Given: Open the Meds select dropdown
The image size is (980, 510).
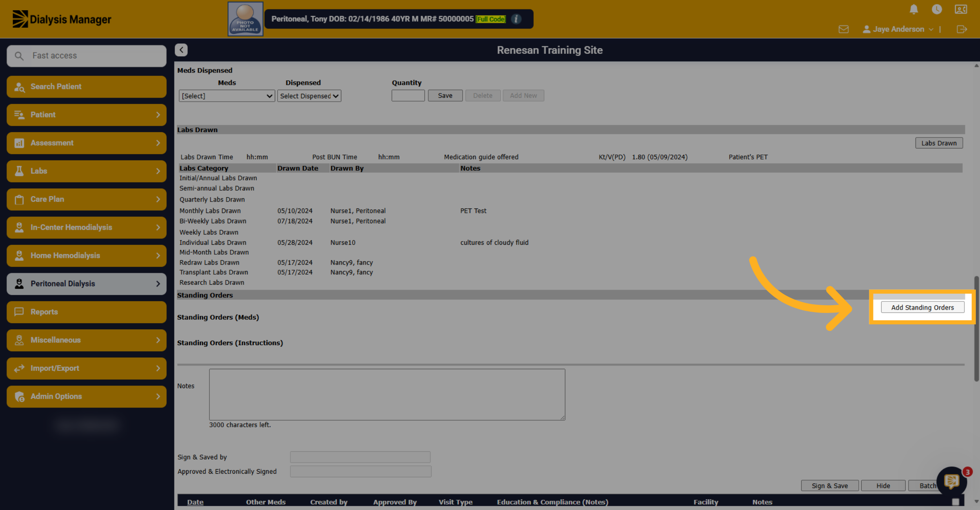Looking at the screenshot, I should click(x=227, y=96).
